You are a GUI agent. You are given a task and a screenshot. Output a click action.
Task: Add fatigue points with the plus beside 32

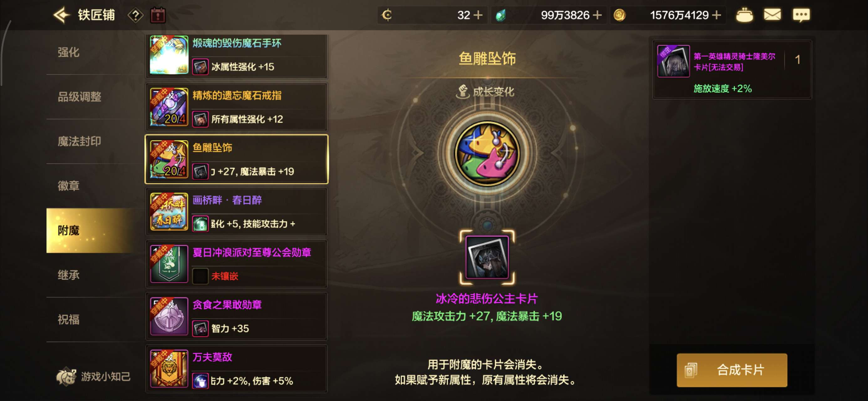pos(478,15)
